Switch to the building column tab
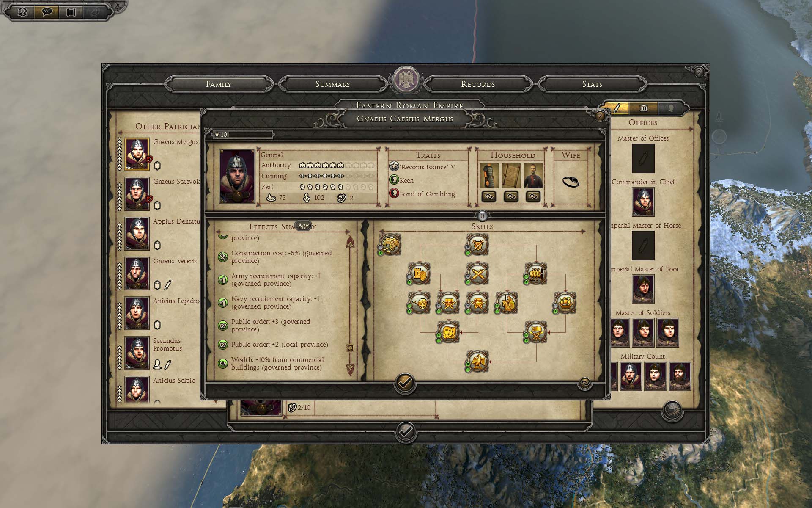Screen dimensions: 812x508 click(x=643, y=108)
